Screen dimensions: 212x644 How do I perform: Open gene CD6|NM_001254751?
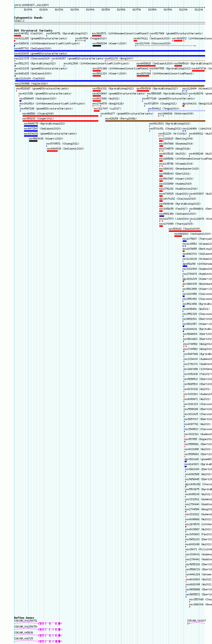click(26, 620)
